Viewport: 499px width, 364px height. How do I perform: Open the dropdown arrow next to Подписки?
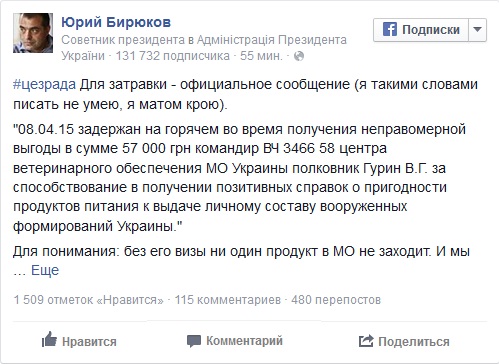(x=477, y=30)
